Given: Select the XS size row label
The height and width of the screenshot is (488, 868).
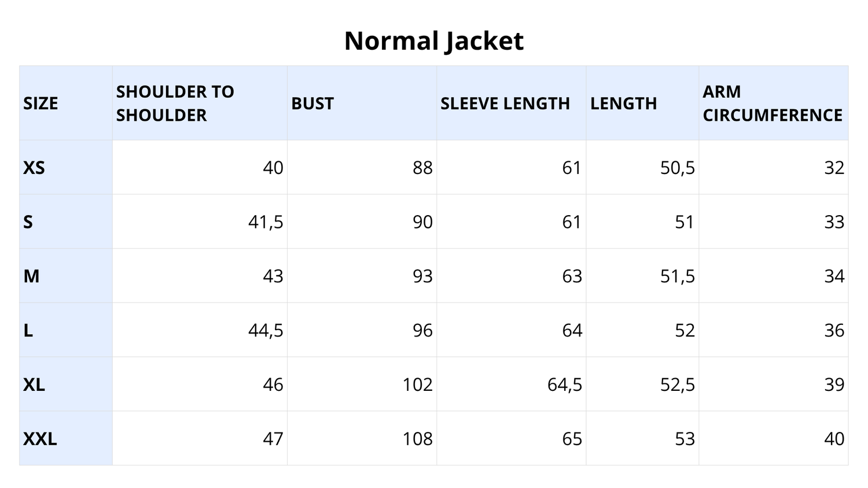Looking at the screenshot, I should [34, 168].
